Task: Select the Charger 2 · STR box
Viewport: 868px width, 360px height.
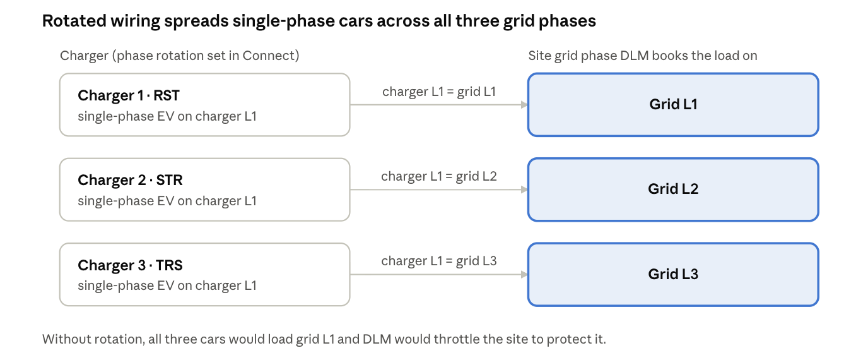Action: pos(204,189)
